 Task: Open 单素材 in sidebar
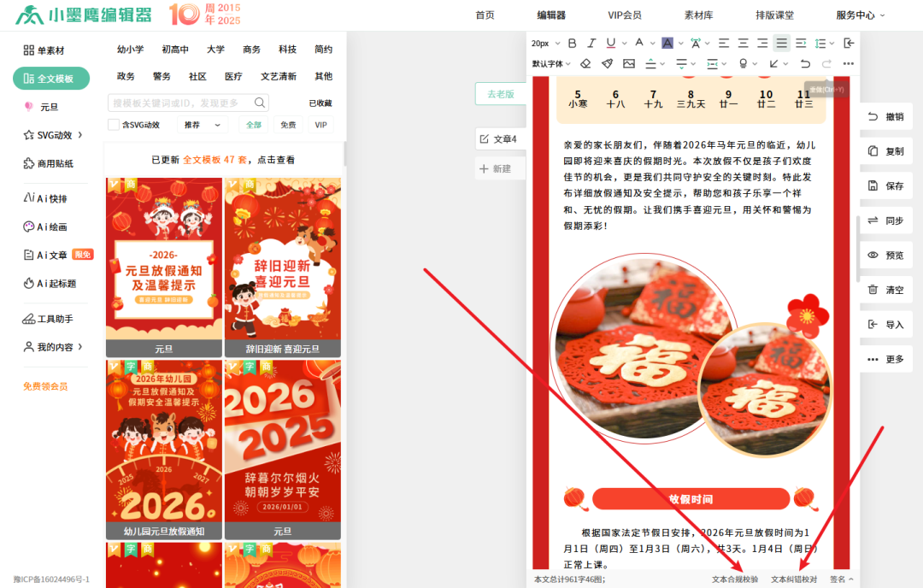[44, 50]
